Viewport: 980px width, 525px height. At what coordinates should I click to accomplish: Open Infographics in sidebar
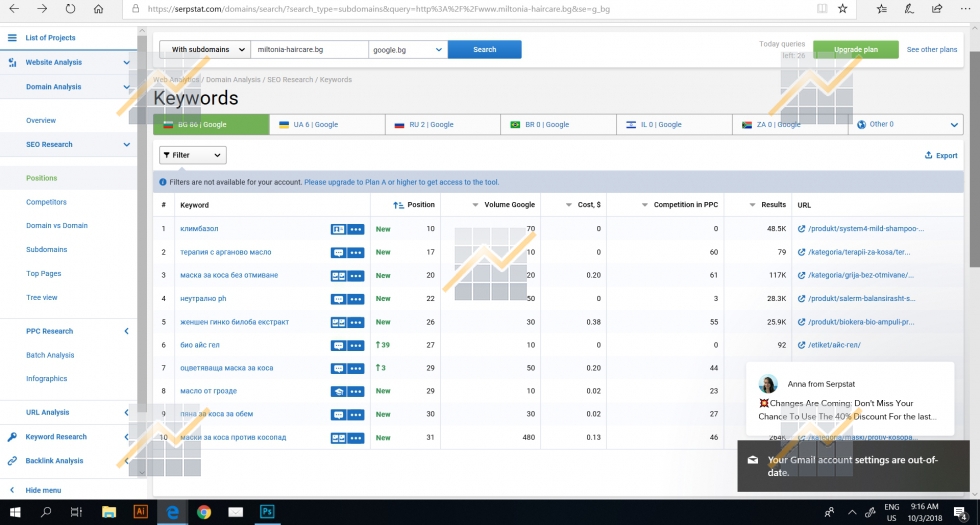tap(46, 379)
